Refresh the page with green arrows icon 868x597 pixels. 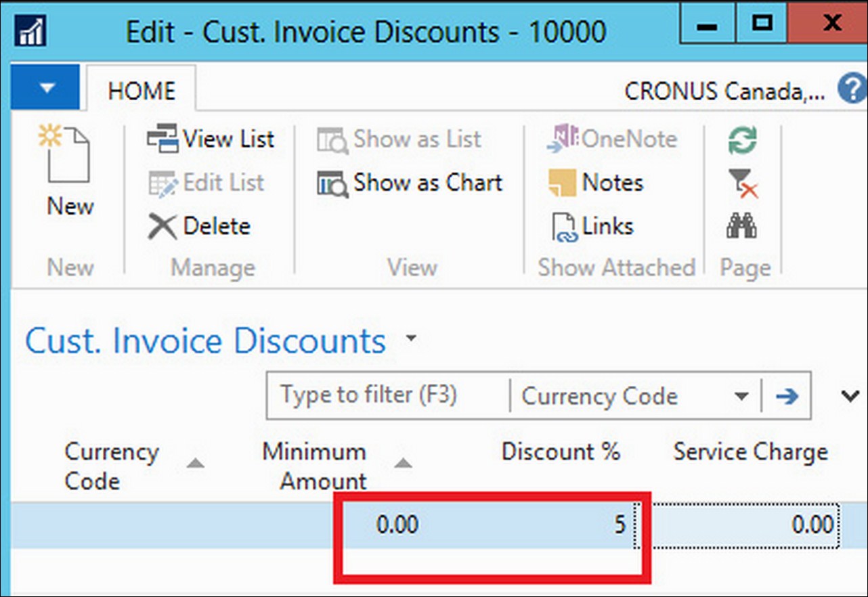click(x=743, y=141)
